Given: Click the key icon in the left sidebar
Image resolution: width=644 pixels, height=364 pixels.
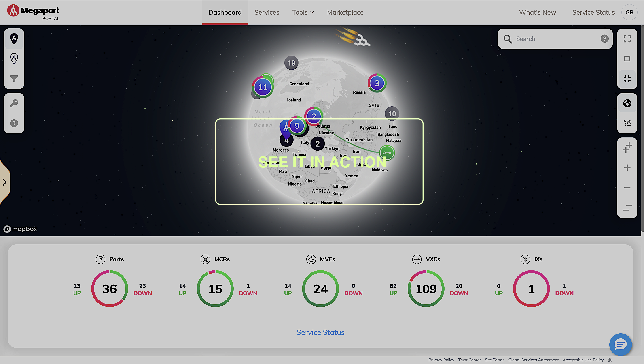Looking at the screenshot, I should coord(14,103).
